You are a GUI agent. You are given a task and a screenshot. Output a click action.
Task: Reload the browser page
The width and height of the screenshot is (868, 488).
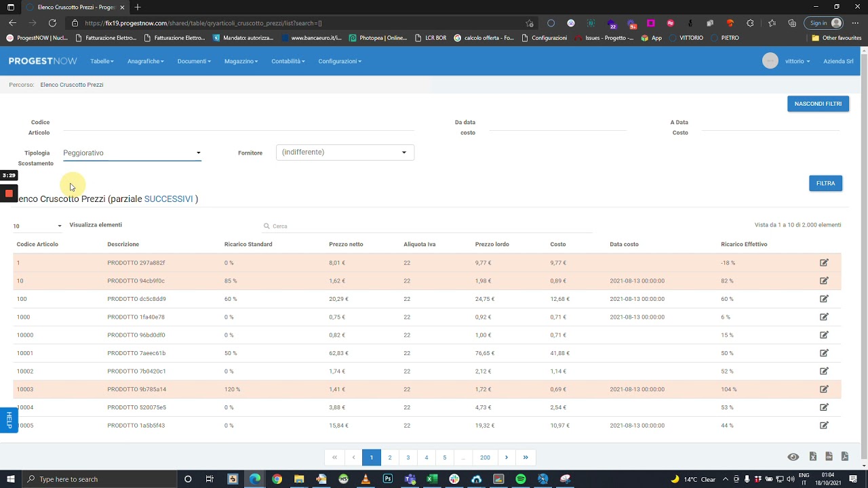[52, 23]
